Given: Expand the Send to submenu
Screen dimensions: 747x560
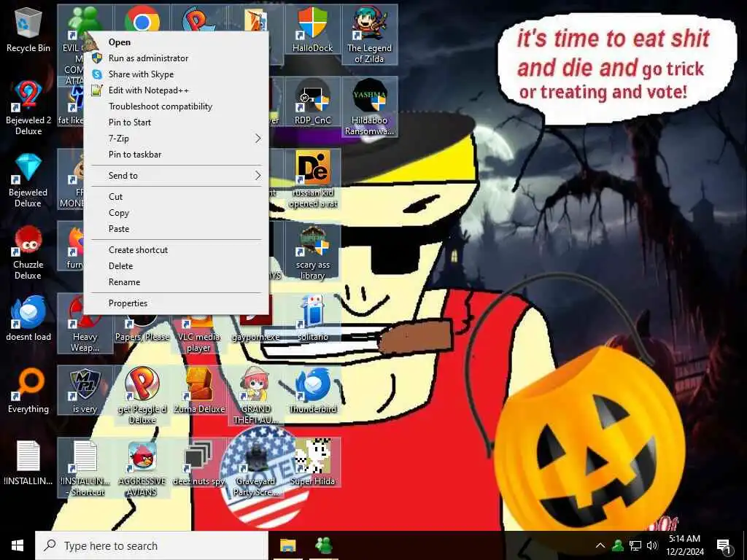Looking at the screenshot, I should coord(177,175).
